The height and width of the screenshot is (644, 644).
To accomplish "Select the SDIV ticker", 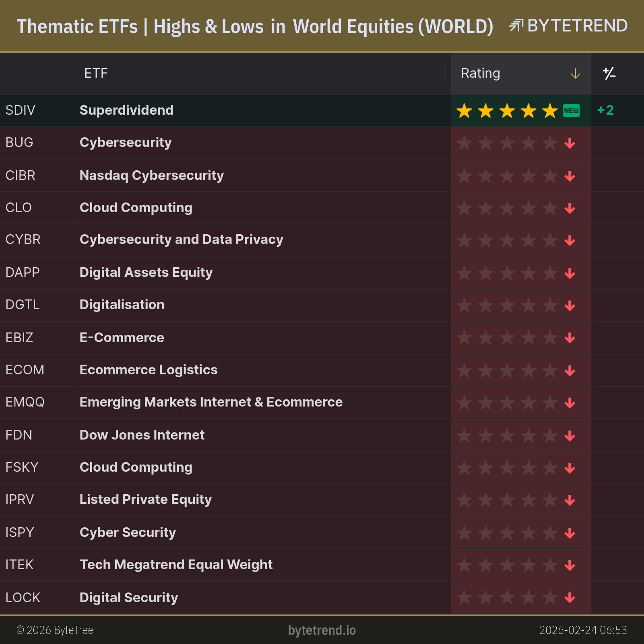I will (20, 110).
